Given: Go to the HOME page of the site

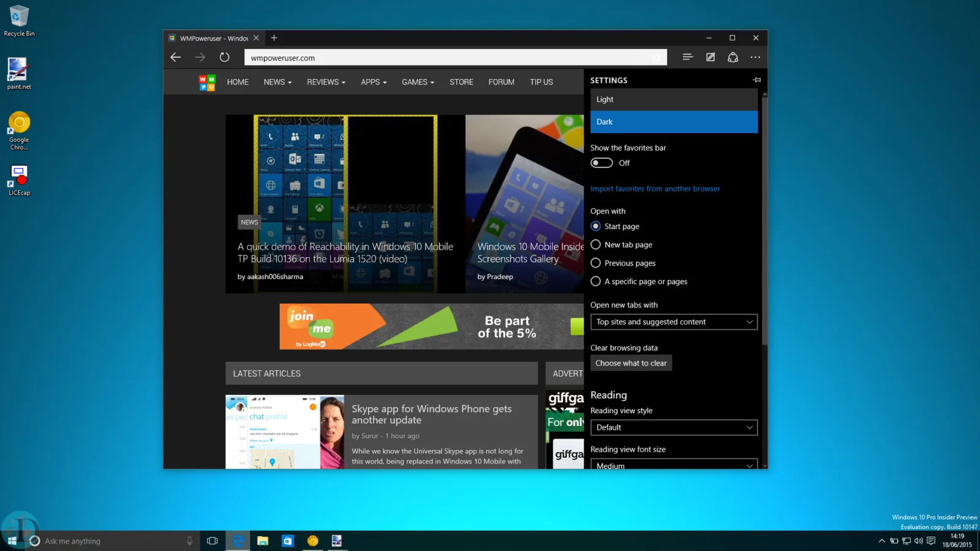Looking at the screenshot, I should pos(238,82).
